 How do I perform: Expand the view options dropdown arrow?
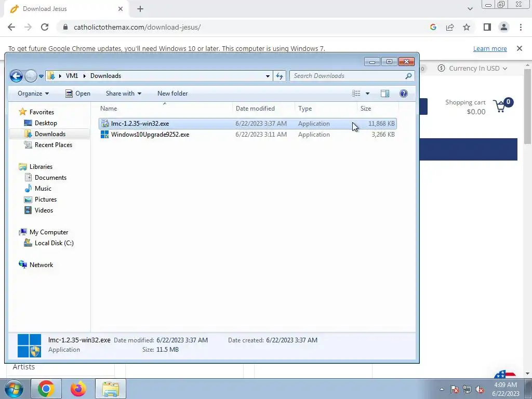click(x=367, y=94)
